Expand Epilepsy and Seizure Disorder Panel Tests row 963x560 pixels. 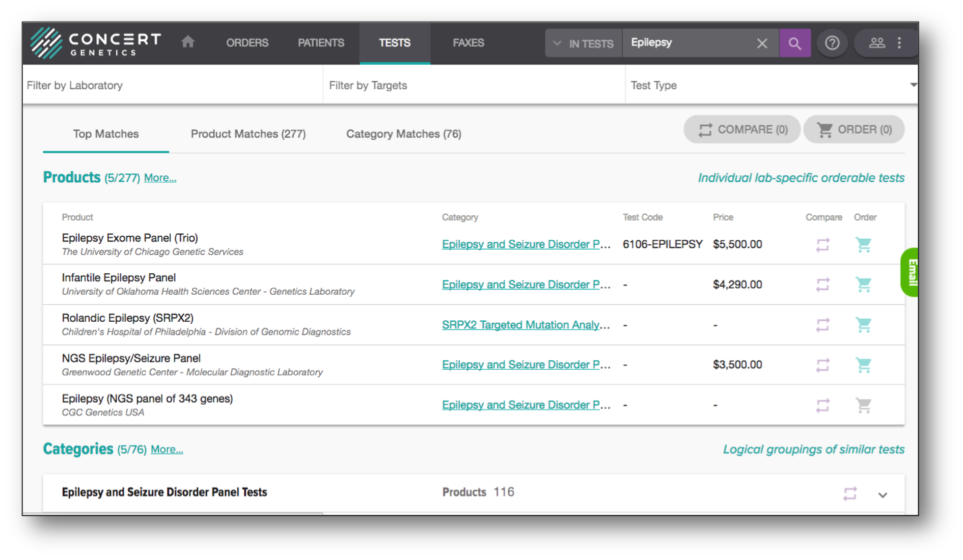pos(882,495)
